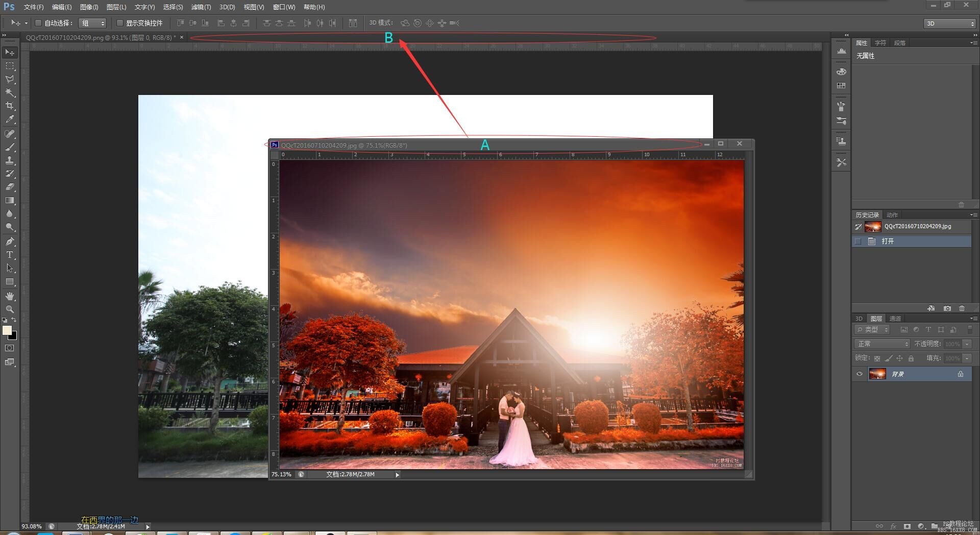Switch to the 通道 tab
Image resolution: width=980 pixels, height=535 pixels.
[895, 319]
